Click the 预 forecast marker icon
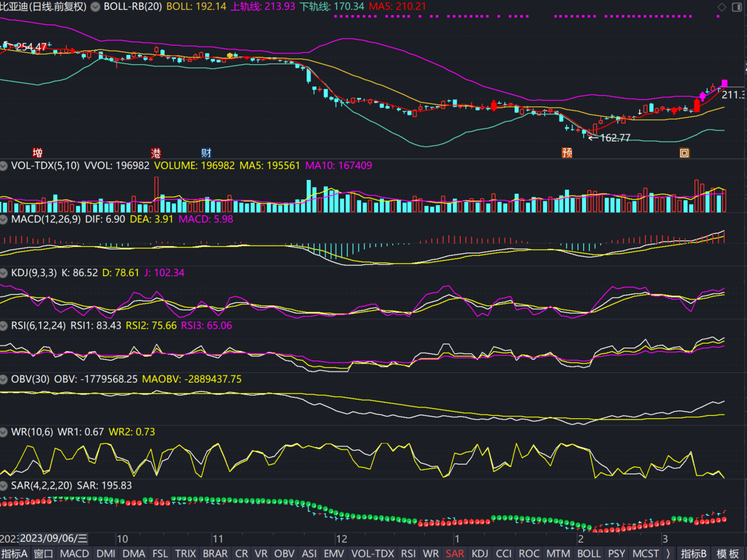Screen dimensions: 747x560 (x=567, y=153)
